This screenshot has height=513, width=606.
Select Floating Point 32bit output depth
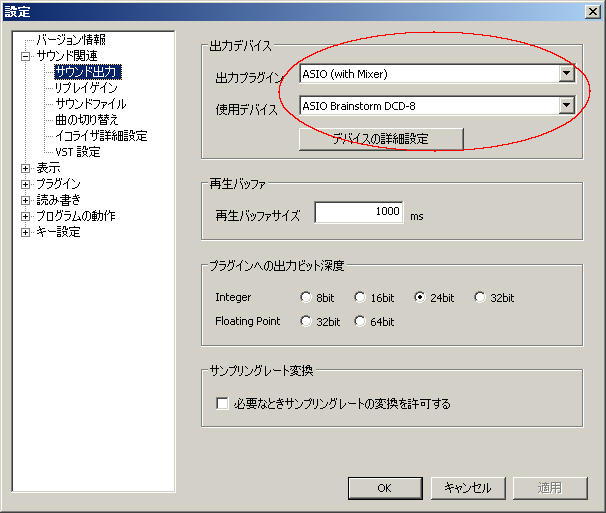point(305,321)
